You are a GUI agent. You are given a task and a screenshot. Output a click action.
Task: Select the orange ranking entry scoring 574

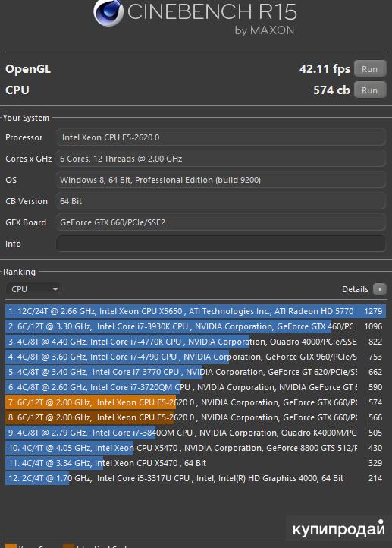pyautogui.click(x=196, y=402)
